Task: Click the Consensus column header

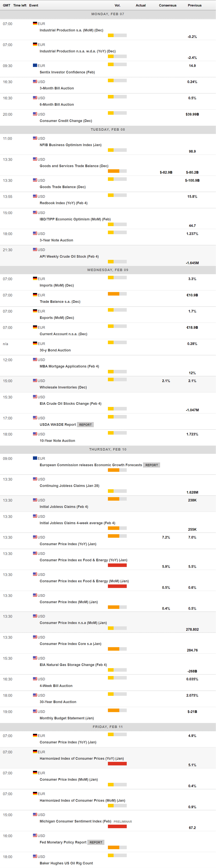Action: click(x=168, y=5)
